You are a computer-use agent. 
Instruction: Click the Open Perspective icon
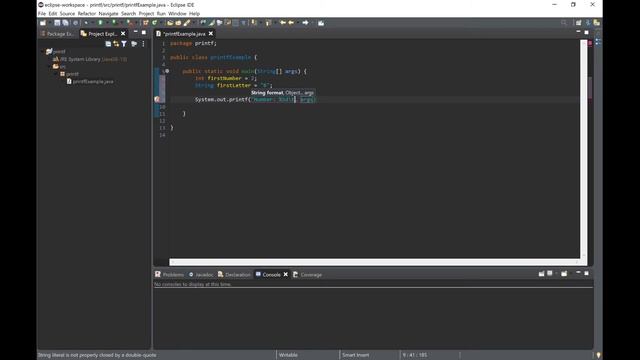[x=578, y=23]
